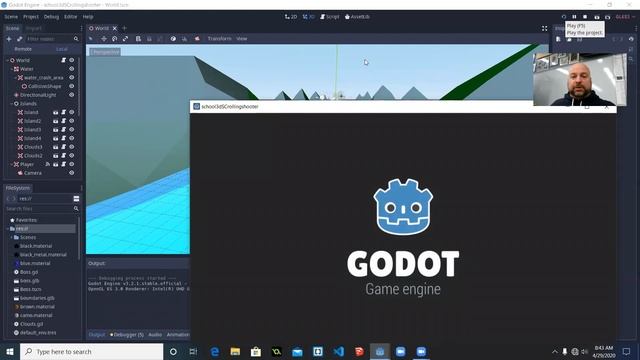Open script attached to World node
Viewport: 640px width, 360px height.
tap(63, 60)
